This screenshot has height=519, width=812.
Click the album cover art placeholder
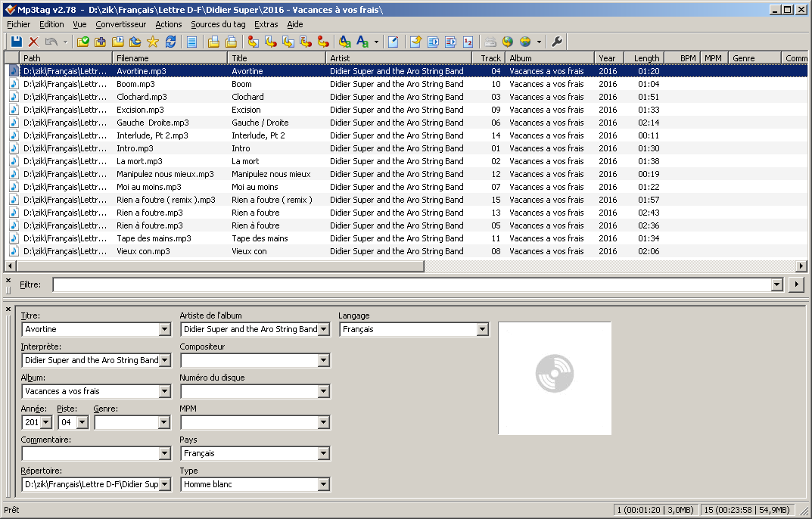click(x=555, y=378)
